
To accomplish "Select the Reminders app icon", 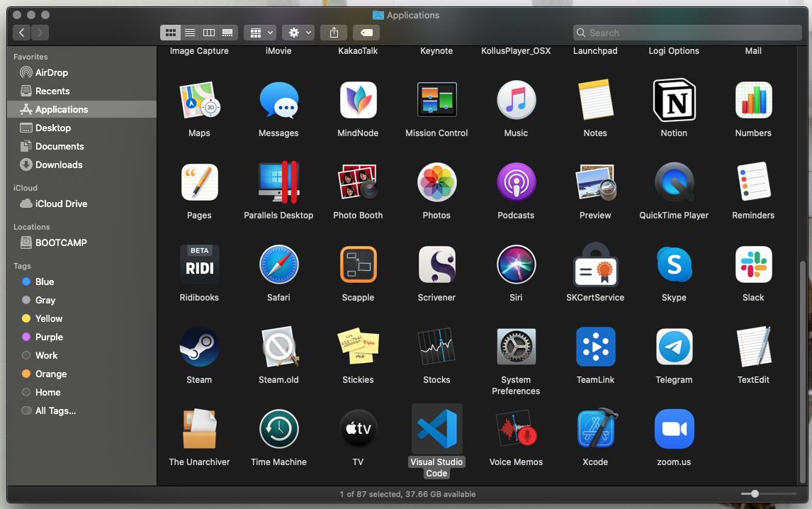I will coord(753,182).
